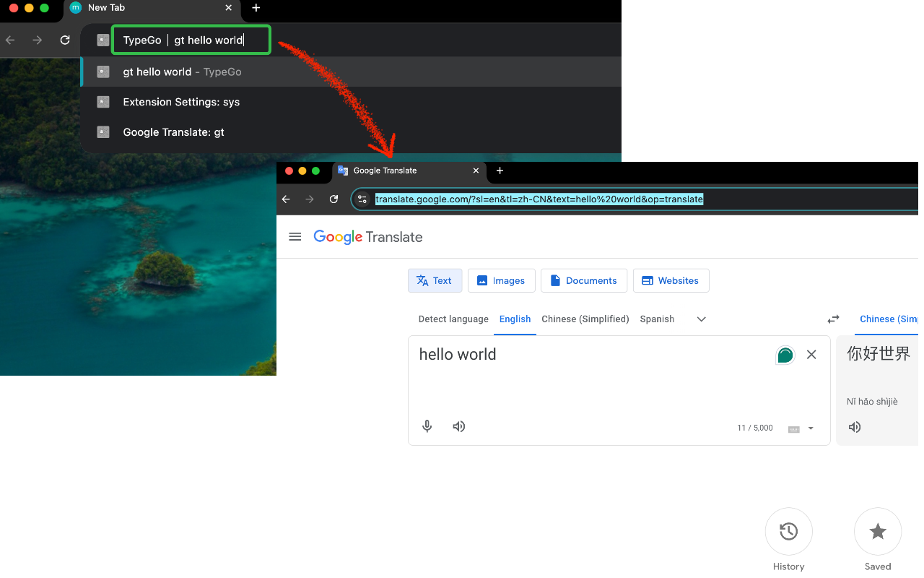This screenshot has height=578, width=924.
Task: Click the reload icon in Google Translate window
Action: tap(334, 199)
